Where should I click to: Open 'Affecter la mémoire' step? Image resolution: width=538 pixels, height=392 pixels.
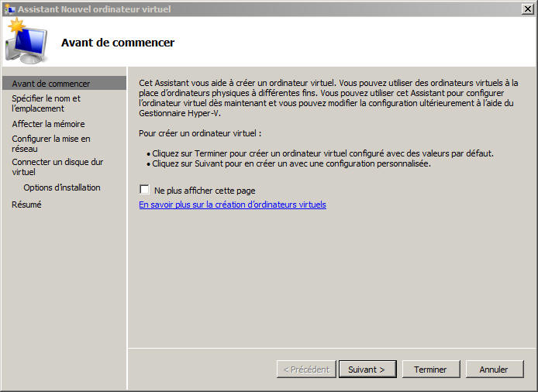point(48,124)
